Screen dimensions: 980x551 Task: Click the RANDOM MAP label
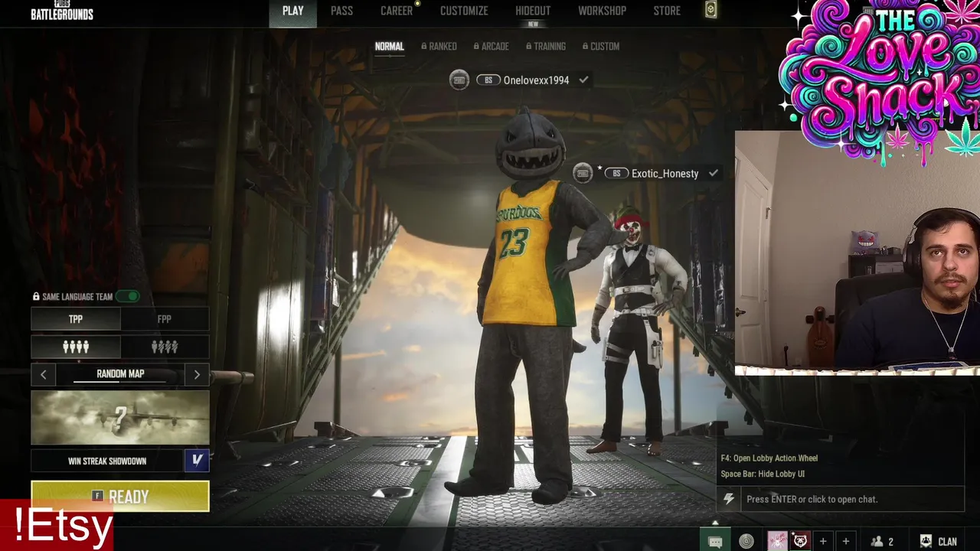(x=120, y=374)
